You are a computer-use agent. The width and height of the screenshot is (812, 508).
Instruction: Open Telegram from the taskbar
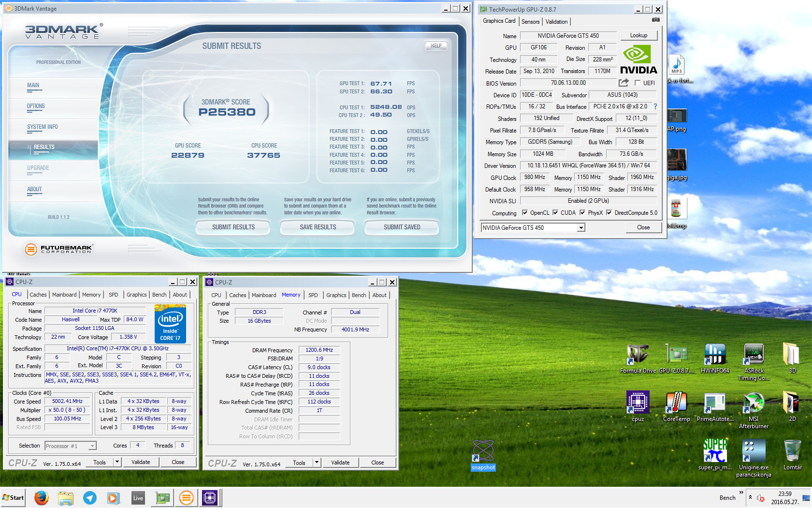point(90,497)
